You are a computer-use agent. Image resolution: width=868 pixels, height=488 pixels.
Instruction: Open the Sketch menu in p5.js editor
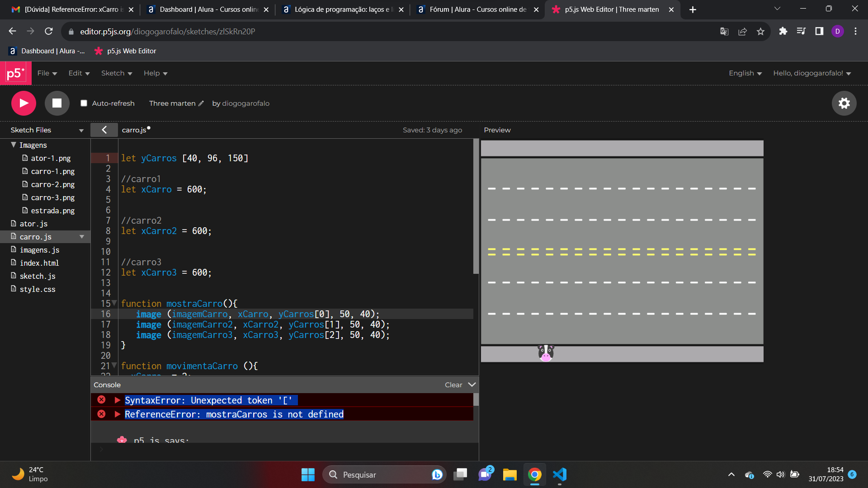click(x=116, y=73)
